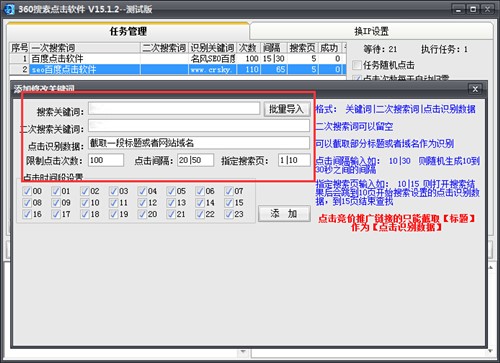Click the 一次搜索词 column header
The image size is (500, 363).
85,48
